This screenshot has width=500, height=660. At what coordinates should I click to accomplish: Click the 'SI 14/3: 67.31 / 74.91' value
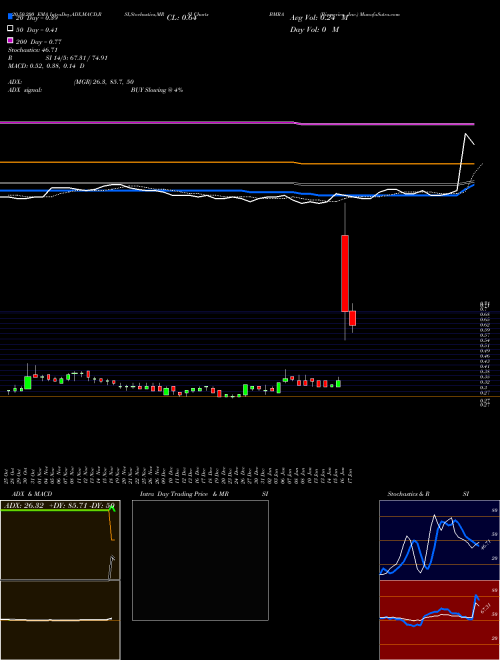77,58
